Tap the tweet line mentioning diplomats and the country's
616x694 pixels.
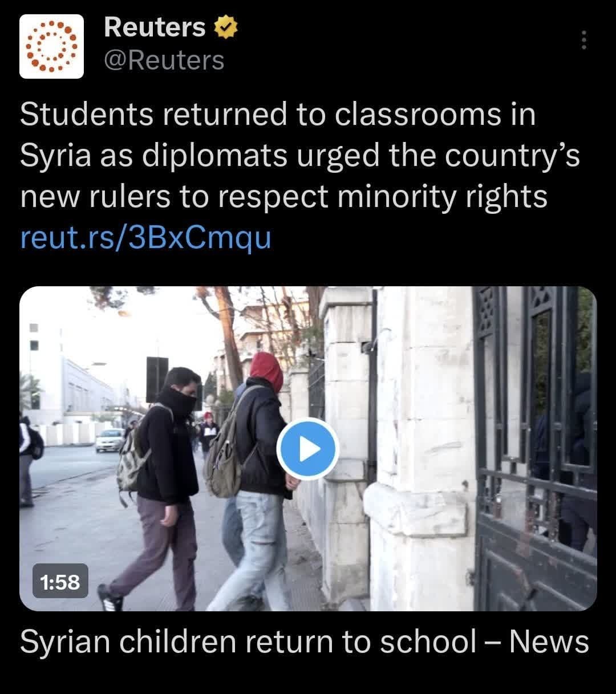pyautogui.click(x=300, y=155)
